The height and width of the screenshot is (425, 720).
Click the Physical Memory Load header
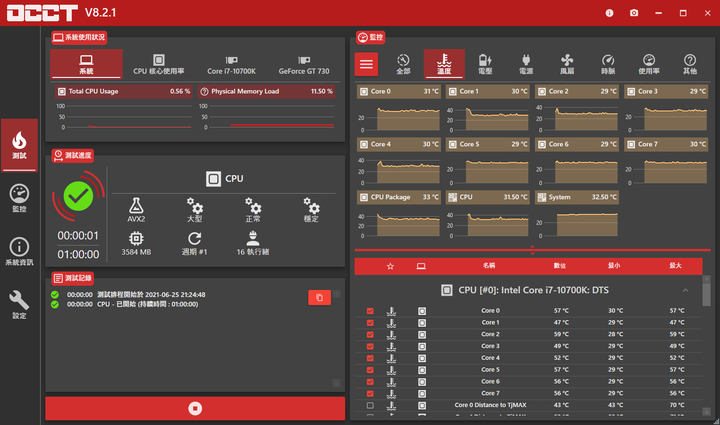pos(266,91)
